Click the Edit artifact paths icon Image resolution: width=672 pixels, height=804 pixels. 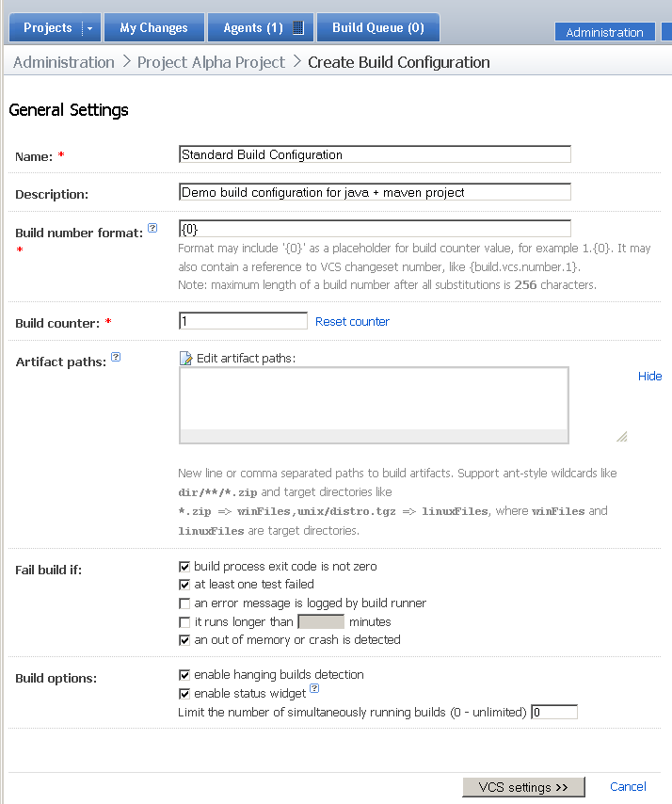point(185,358)
